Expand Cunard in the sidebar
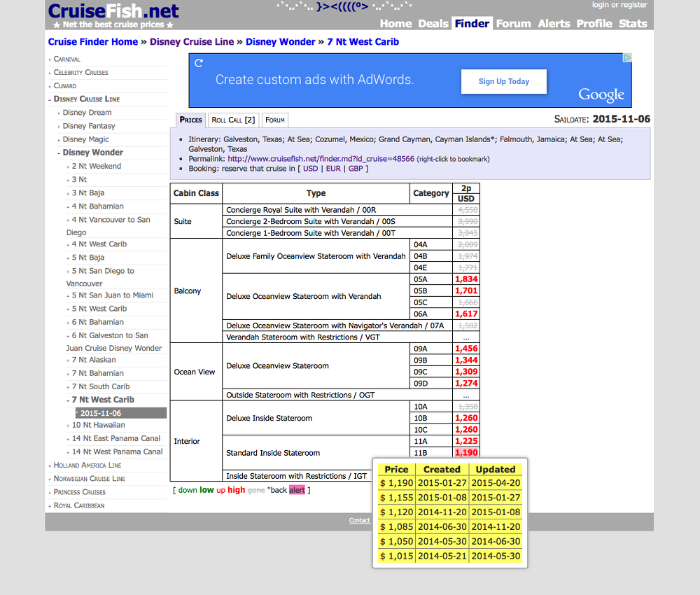This screenshot has height=595, width=700. (x=64, y=85)
